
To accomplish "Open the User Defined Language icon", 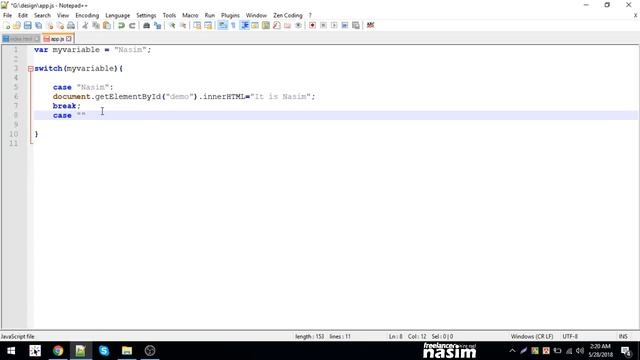I will click(255, 25).
